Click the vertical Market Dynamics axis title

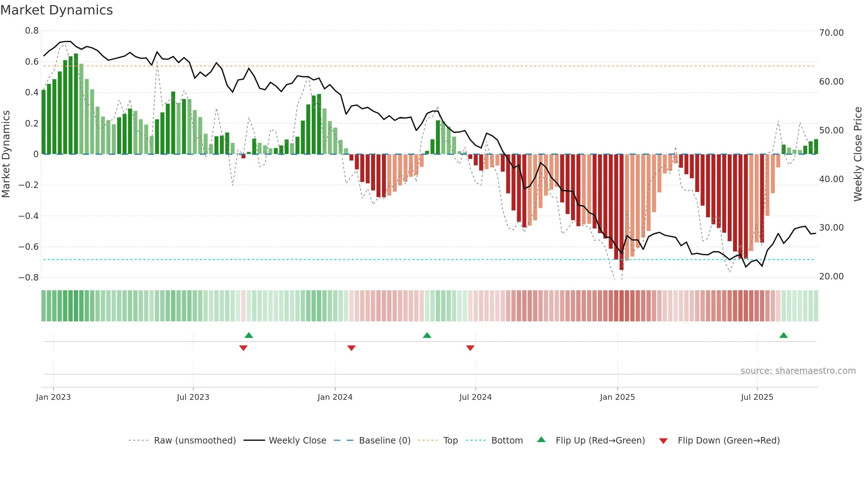point(6,154)
